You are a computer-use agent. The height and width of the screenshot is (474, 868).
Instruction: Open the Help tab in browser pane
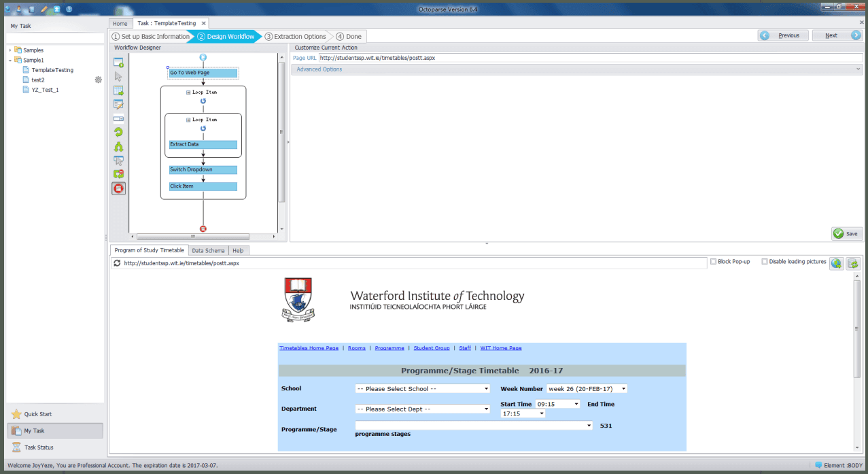point(238,251)
